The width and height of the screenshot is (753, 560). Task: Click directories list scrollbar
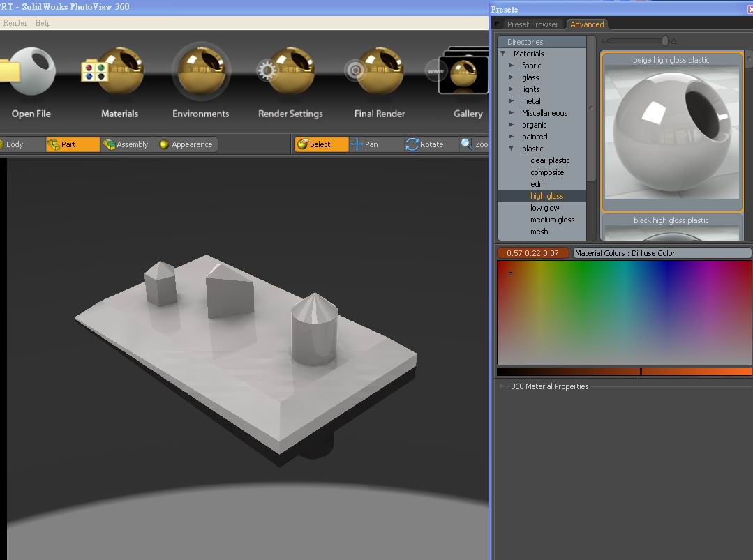coord(591,109)
